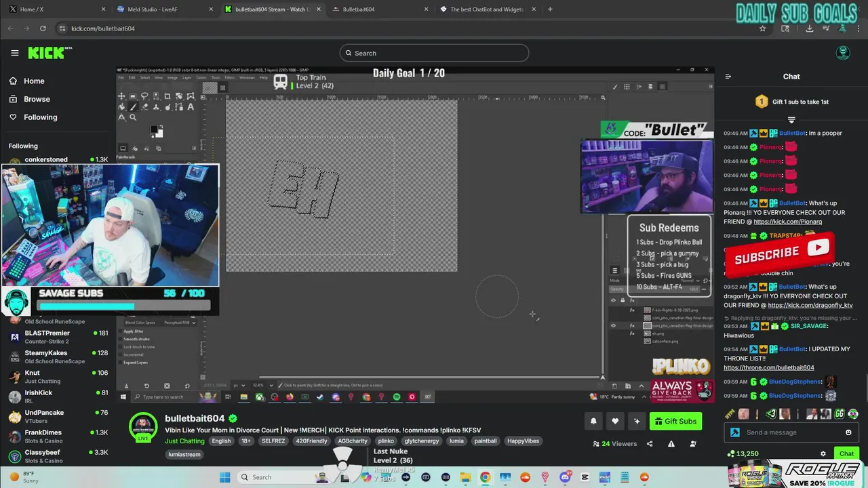Image resolution: width=868 pixels, height=488 pixels.
Task: Open Chrome from the Windows taskbar
Action: [x=485, y=477]
